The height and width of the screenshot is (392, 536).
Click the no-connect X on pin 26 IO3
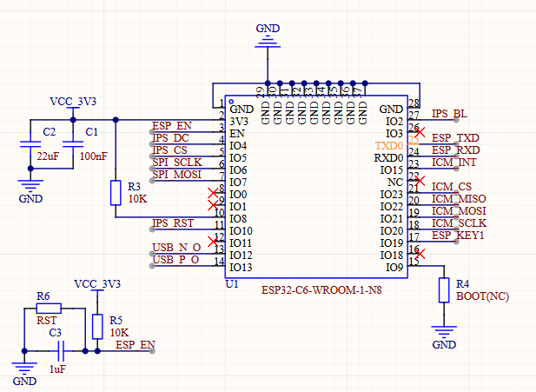coord(420,132)
